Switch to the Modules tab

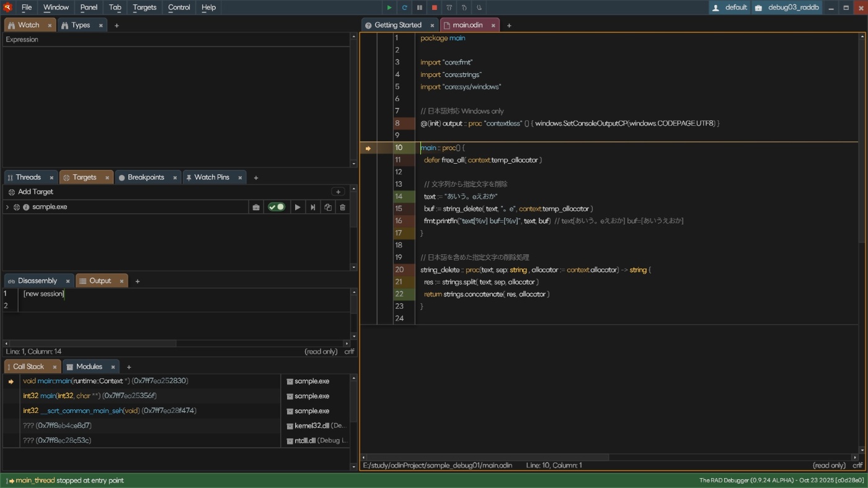(89, 367)
